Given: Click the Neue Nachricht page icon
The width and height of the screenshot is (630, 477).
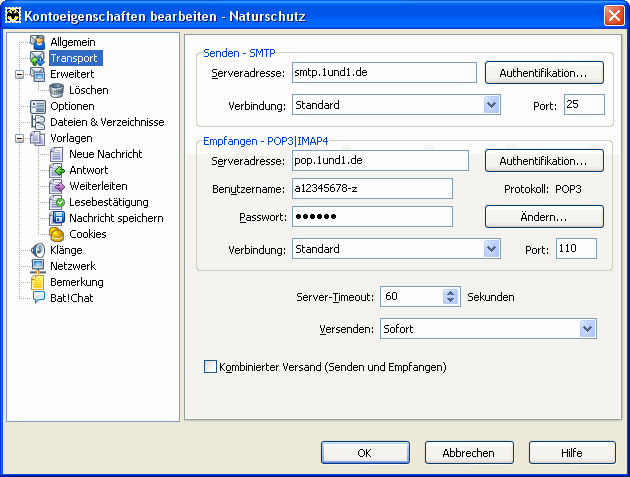Looking at the screenshot, I should click(x=57, y=154).
